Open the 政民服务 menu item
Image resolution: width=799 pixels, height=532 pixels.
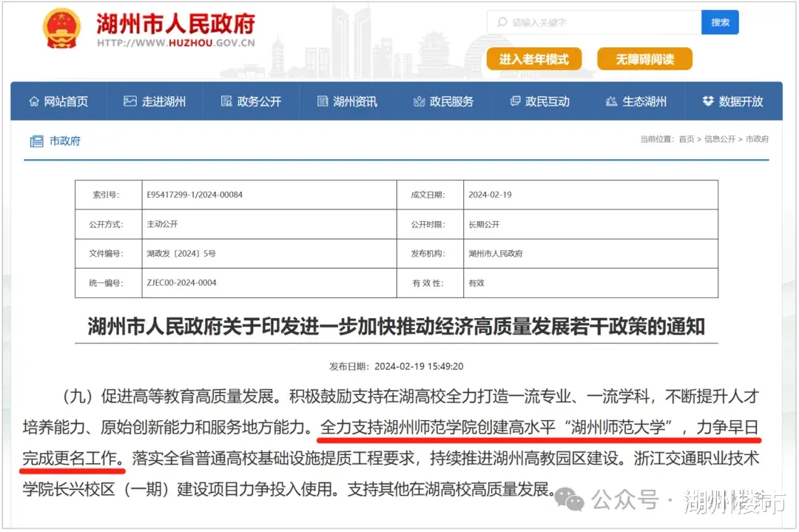(444, 101)
